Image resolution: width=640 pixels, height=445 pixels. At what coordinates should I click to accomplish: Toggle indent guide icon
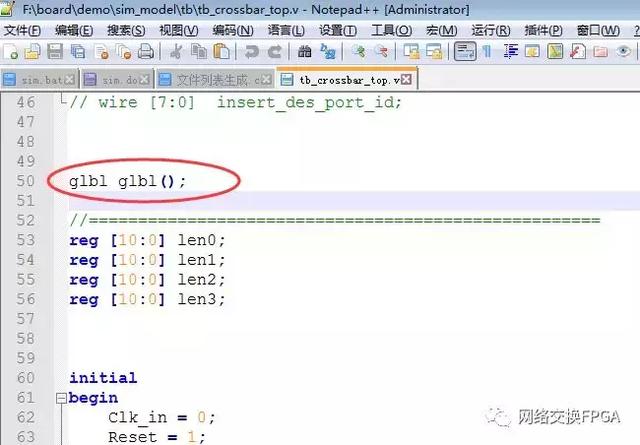click(x=510, y=51)
